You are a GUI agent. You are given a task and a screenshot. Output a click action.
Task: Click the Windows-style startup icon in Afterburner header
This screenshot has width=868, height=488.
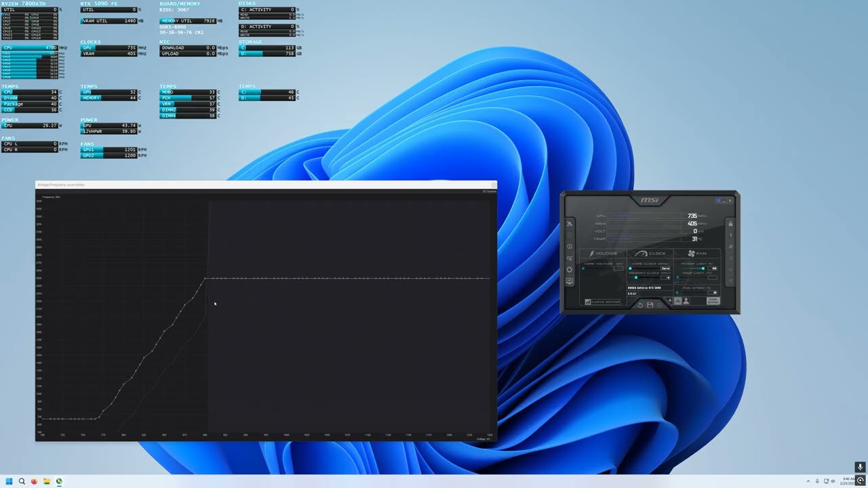[x=718, y=201]
